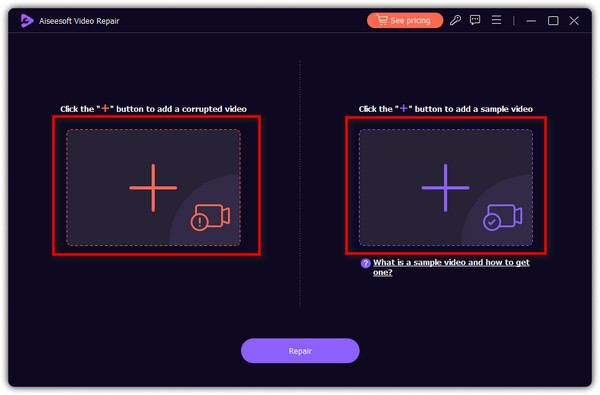Click the purple camera checkmark icon
The height and width of the screenshot is (395, 600).
(x=502, y=217)
